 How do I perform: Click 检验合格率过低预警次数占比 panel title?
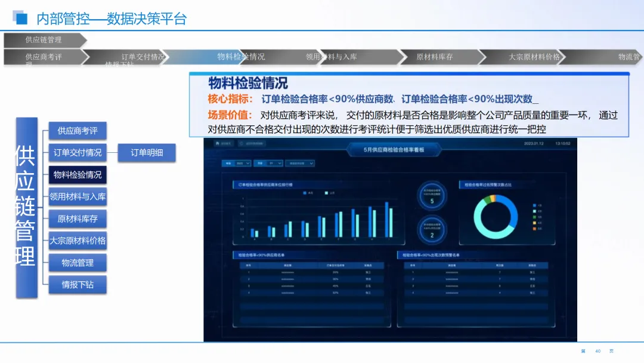point(488,184)
